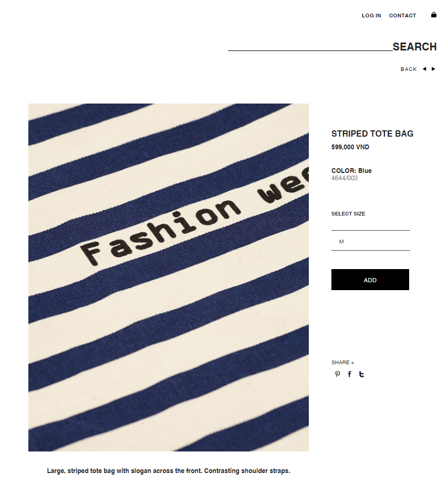Share product on Twitter

(361, 374)
